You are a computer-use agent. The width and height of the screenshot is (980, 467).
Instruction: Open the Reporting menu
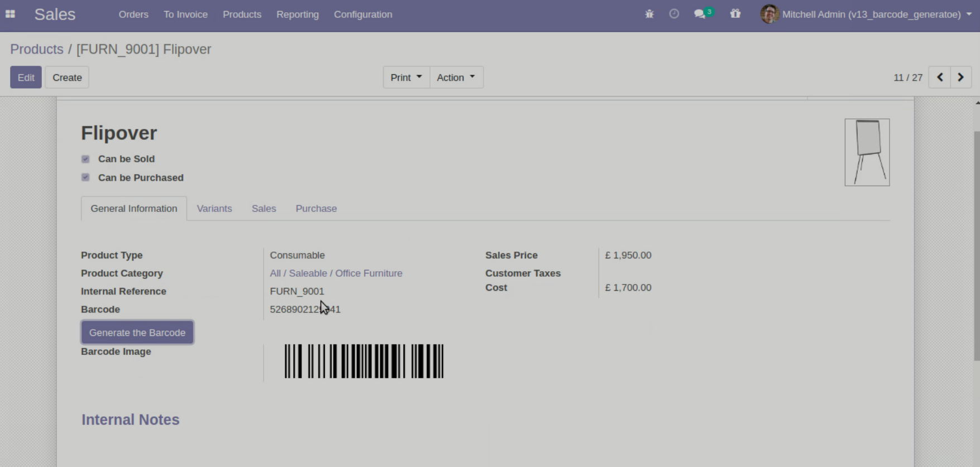click(x=298, y=15)
